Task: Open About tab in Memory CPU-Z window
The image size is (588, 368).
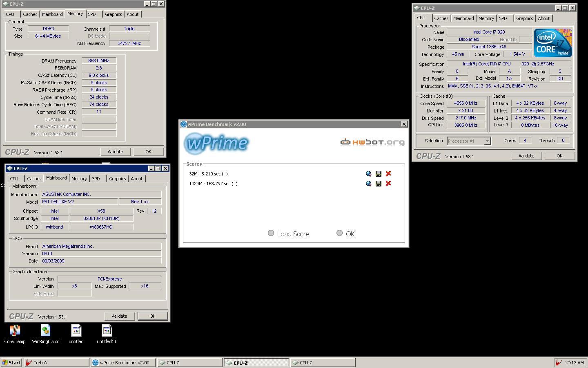Action: click(x=132, y=14)
